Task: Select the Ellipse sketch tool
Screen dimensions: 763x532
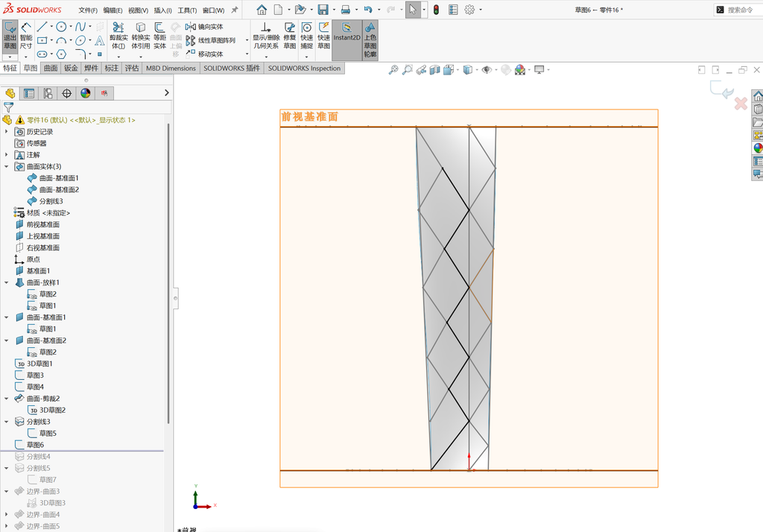Action: point(80,40)
